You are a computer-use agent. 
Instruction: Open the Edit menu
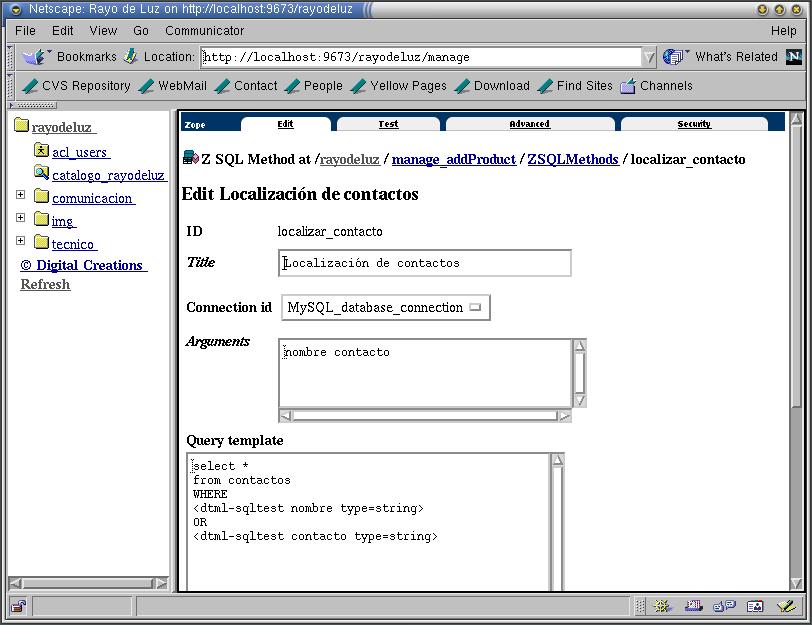[63, 31]
